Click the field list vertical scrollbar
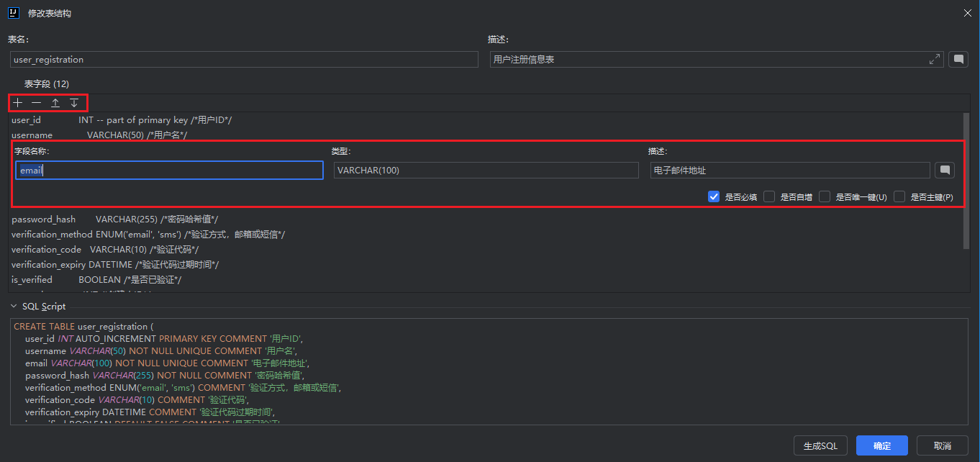This screenshot has width=980, height=462. pyautogui.click(x=966, y=181)
